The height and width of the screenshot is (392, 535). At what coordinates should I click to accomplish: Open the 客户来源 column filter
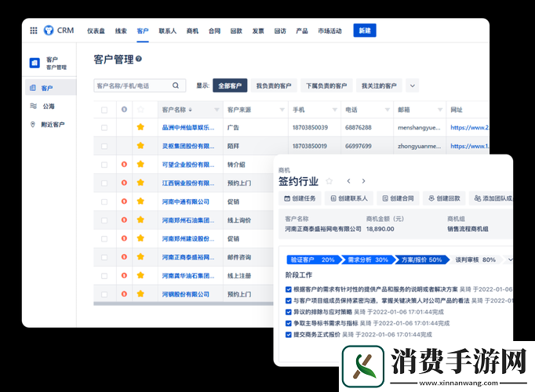coord(282,110)
